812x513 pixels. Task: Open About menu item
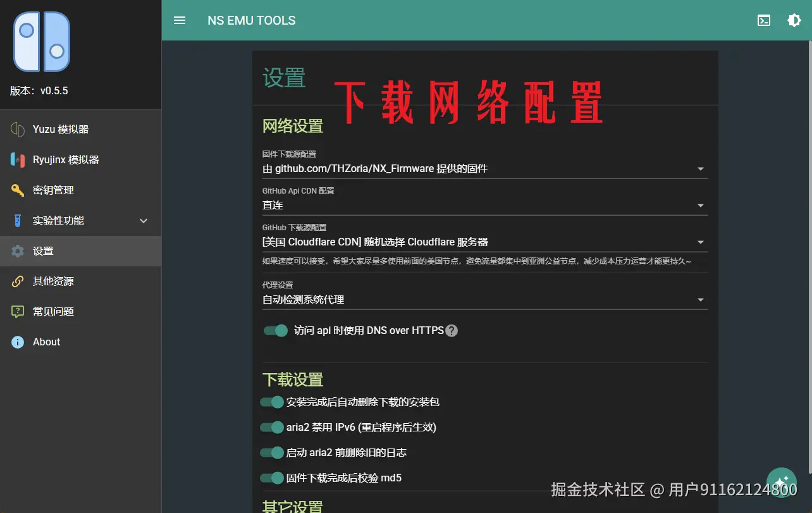coord(80,342)
